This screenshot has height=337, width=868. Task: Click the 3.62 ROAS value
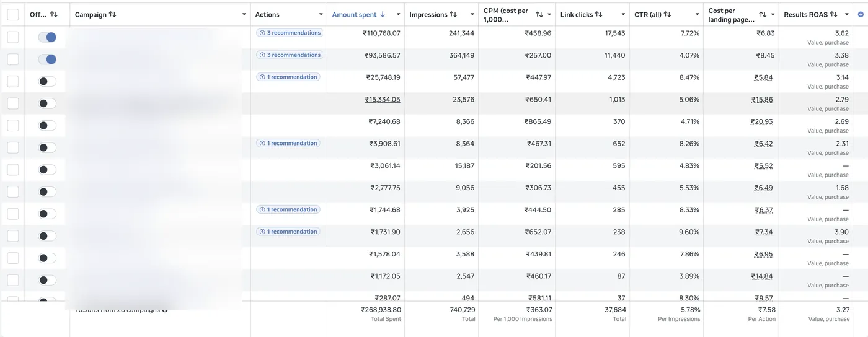(x=842, y=33)
